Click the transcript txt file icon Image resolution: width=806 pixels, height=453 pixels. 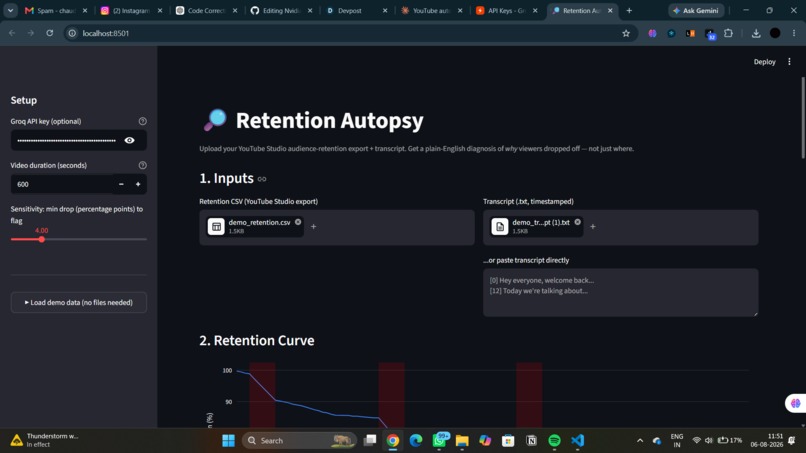[500, 226]
